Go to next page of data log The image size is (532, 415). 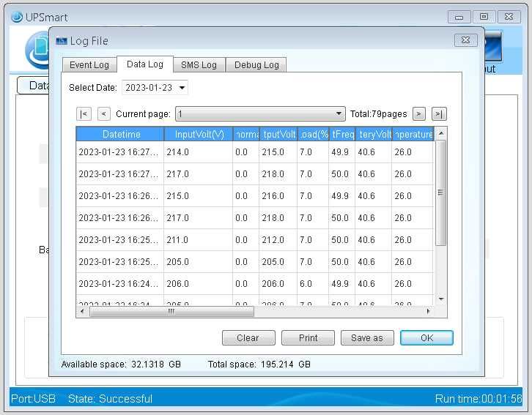click(418, 114)
